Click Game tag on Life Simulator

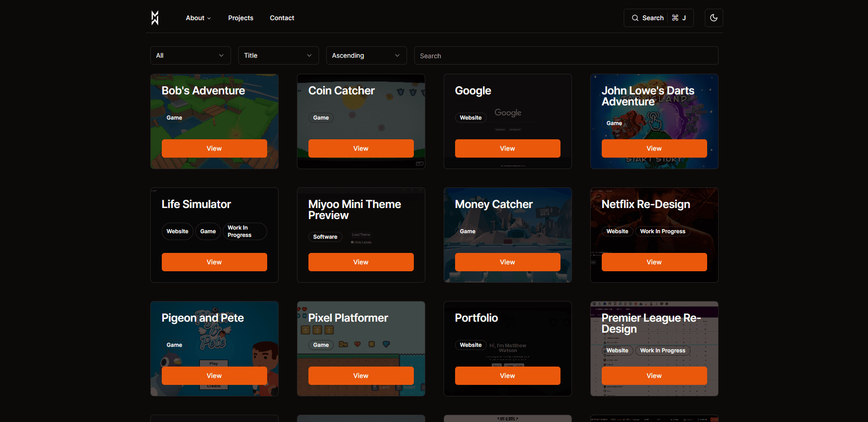tap(208, 231)
